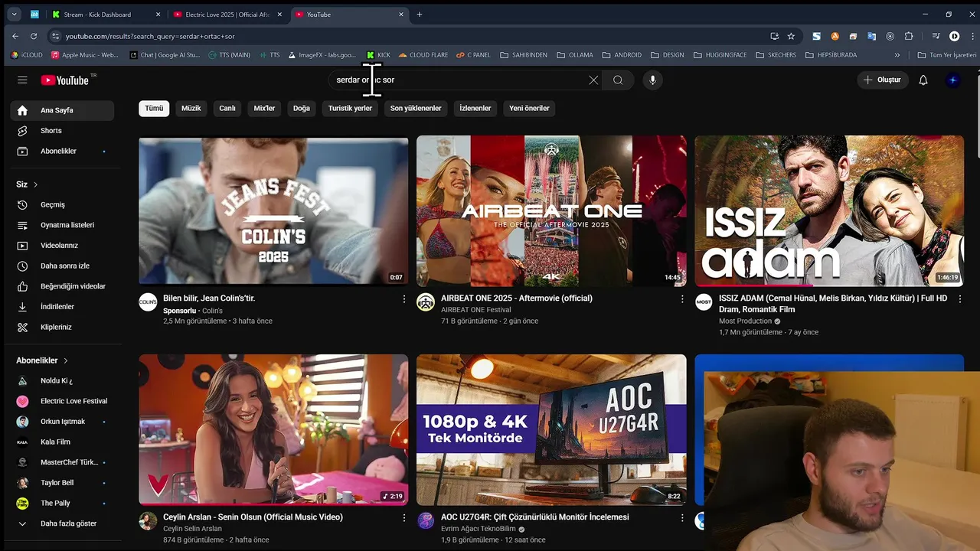
Task: Open Orkun Işıtmak channel subscription
Action: point(62,422)
